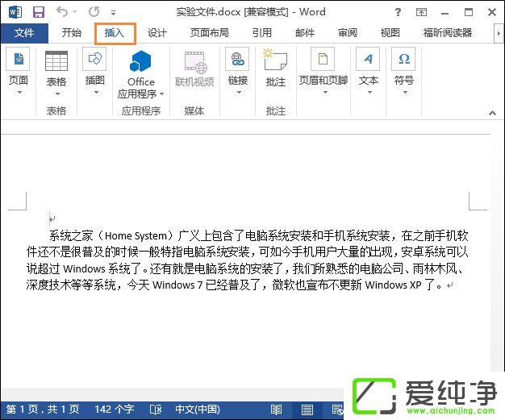Click the Save icon in quick access toolbar
This screenshot has width=505, height=420.
click(38, 12)
